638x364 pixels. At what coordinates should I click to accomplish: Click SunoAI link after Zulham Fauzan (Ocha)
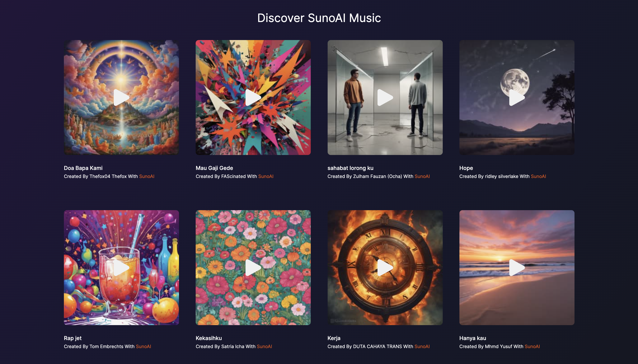pyautogui.click(x=422, y=176)
